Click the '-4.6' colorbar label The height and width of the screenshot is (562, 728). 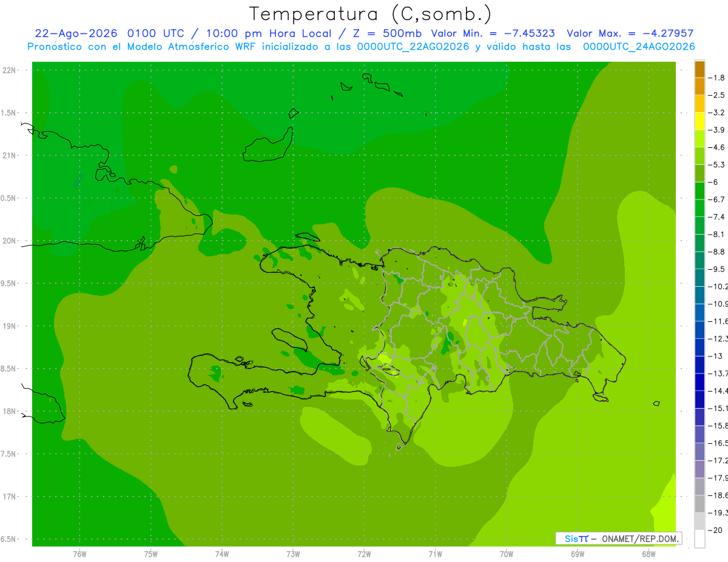point(716,147)
